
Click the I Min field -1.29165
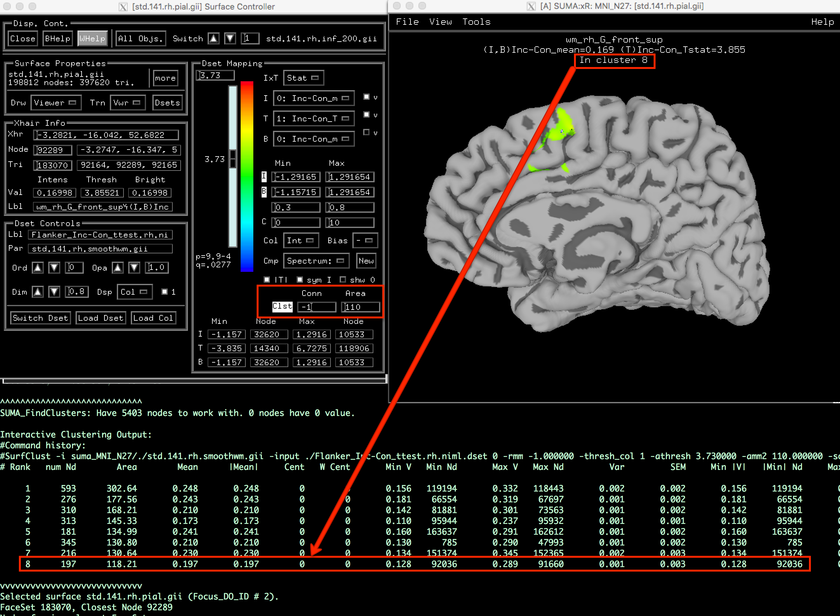coord(296,177)
